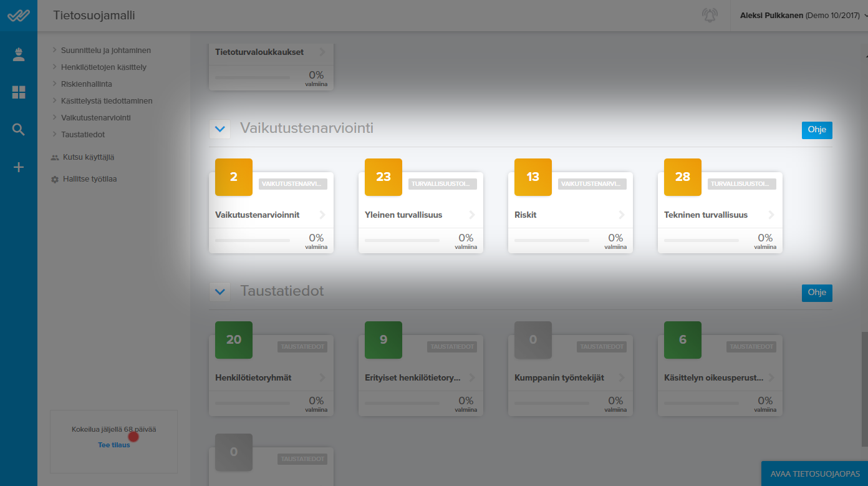Click the search magnifier sidebar icon
Viewport: 868px width, 486px height.
point(19,130)
